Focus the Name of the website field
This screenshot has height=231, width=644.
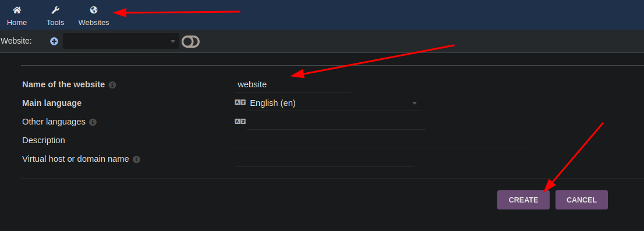coord(293,84)
